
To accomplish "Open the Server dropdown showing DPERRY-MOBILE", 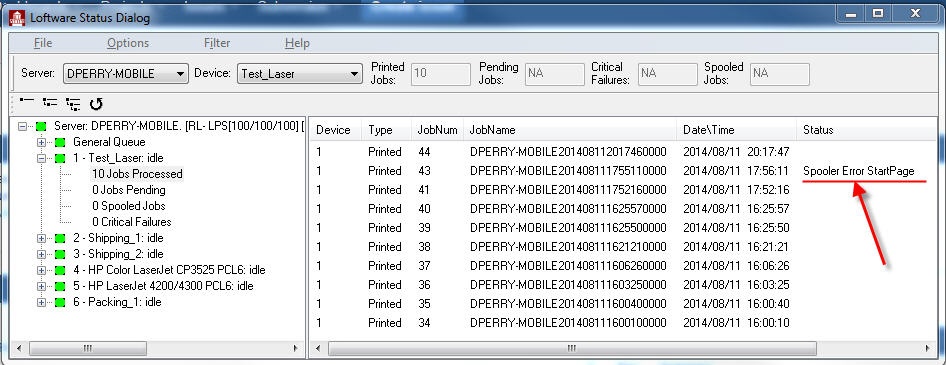I will point(125,74).
